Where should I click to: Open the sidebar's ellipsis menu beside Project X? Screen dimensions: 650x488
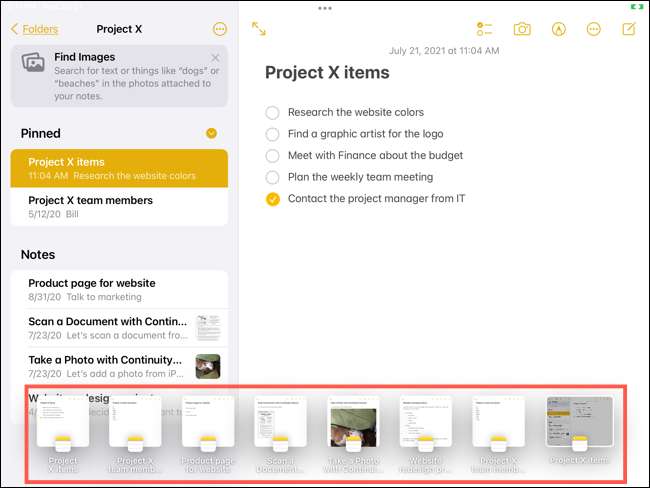[220, 29]
